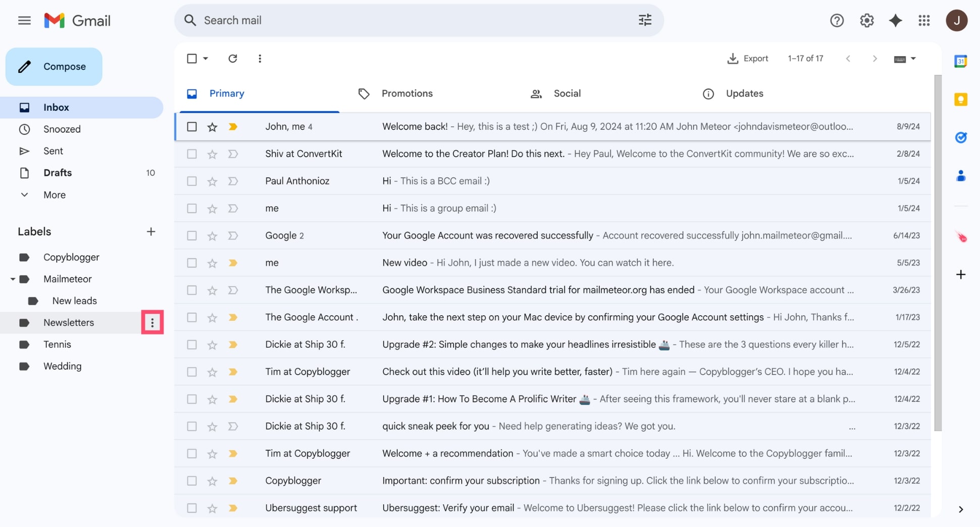This screenshot has width=980, height=527.
Task: Select the Copyblogger confirm subscription checkbox
Action: tap(191, 481)
